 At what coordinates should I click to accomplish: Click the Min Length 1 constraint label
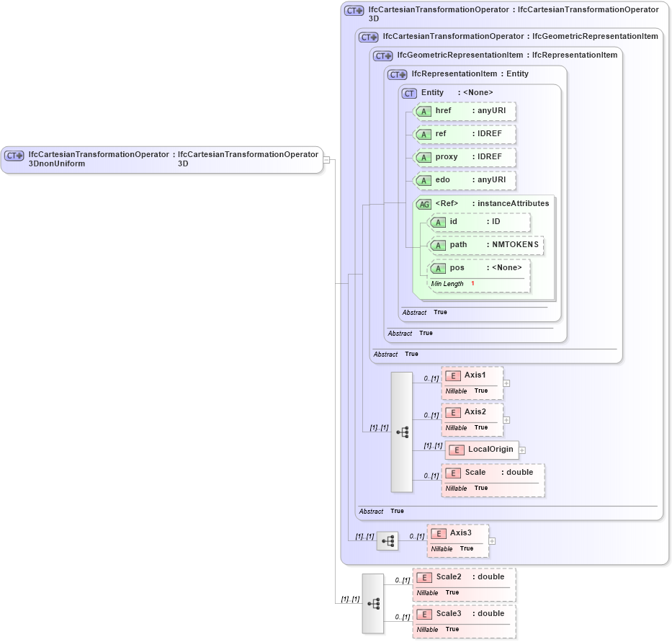click(450, 283)
